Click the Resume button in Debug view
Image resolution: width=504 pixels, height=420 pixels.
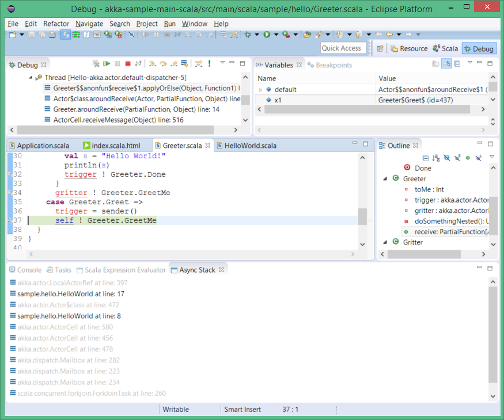point(107,64)
